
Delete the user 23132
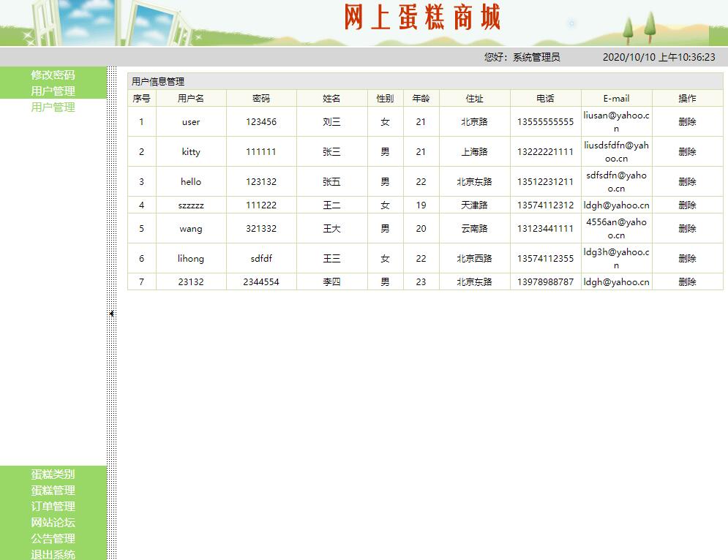[686, 281]
